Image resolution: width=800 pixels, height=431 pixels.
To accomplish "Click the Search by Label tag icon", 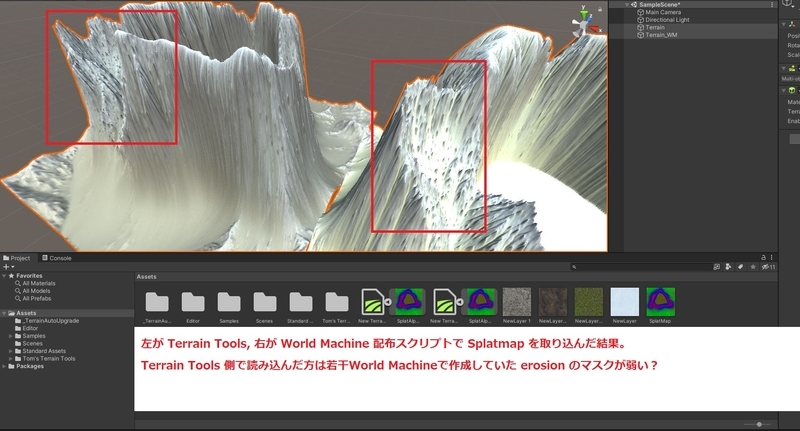I will [740, 267].
